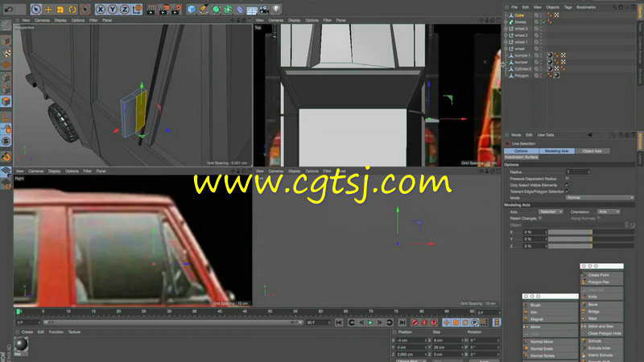Toggle visibility dots of Polygon object
Viewport: 644px width, 362px height.
point(541,76)
